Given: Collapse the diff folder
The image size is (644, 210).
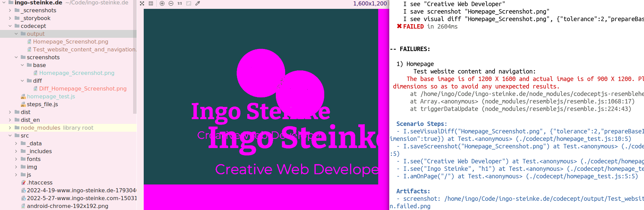Looking at the screenshot, I should click(x=22, y=81).
